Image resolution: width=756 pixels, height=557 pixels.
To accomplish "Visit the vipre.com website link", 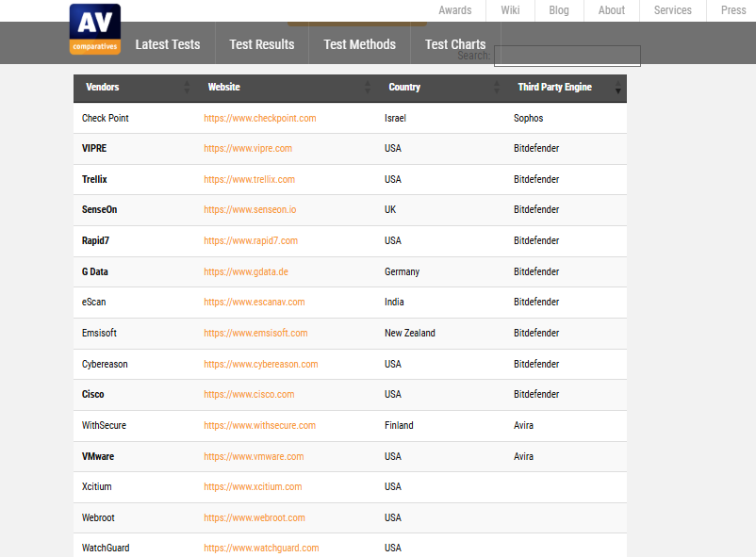I will (x=248, y=149).
